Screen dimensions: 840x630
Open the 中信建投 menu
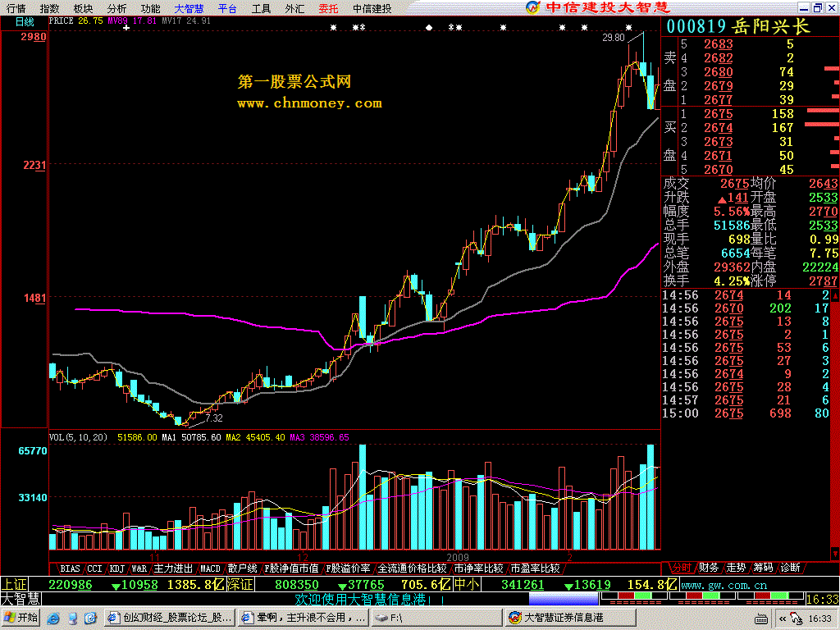pos(372,8)
